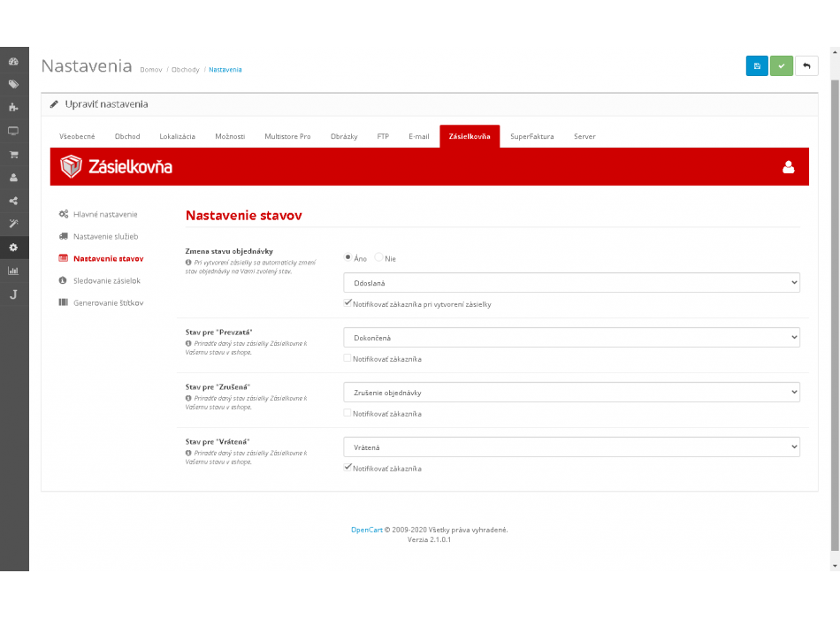The image size is (840, 619).
Task: Click the back arrow button
Action: 806,66
